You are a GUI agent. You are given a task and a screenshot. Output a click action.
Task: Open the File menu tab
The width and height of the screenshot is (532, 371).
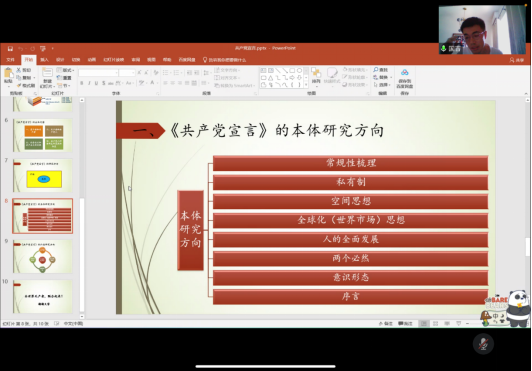coord(11,60)
